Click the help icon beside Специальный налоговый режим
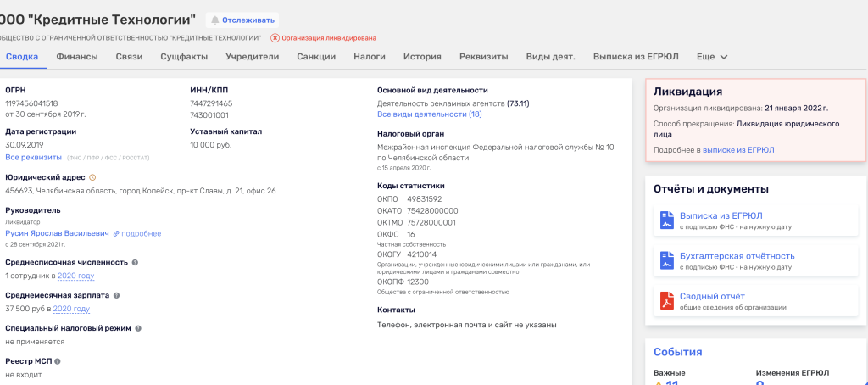The image size is (868, 385). tap(138, 328)
